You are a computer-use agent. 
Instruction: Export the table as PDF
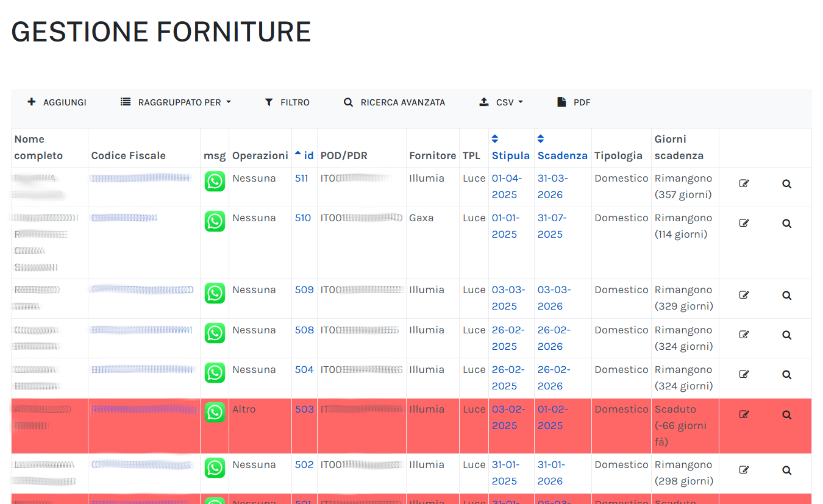(574, 102)
